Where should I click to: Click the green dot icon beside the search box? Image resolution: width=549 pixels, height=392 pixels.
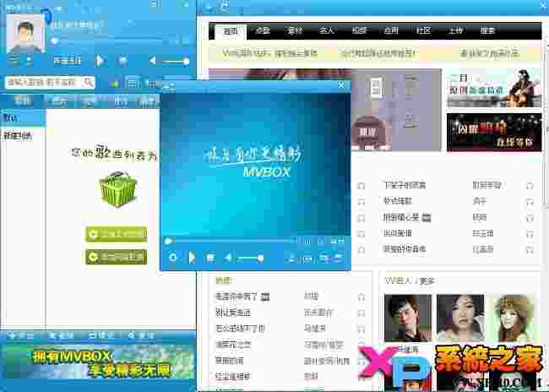[x=115, y=84]
